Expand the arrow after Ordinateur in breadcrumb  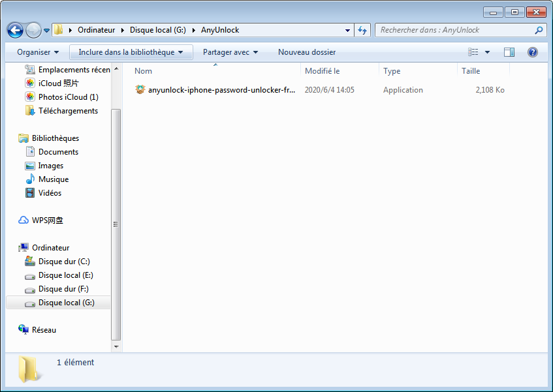122,30
